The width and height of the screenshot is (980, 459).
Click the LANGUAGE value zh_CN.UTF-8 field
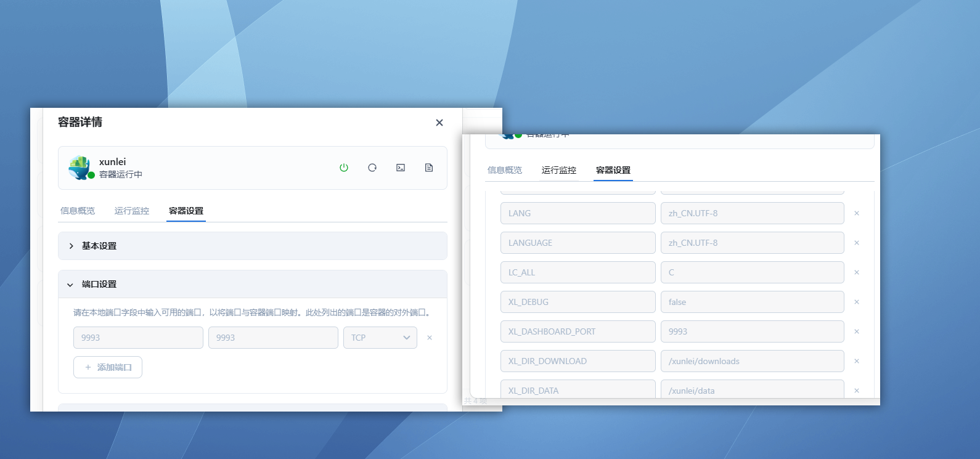pos(753,243)
